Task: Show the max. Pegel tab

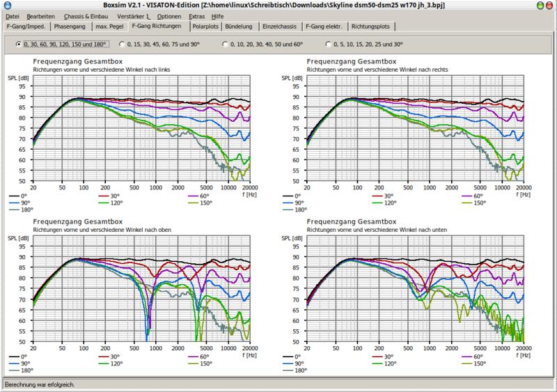Action: click(x=111, y=26)
